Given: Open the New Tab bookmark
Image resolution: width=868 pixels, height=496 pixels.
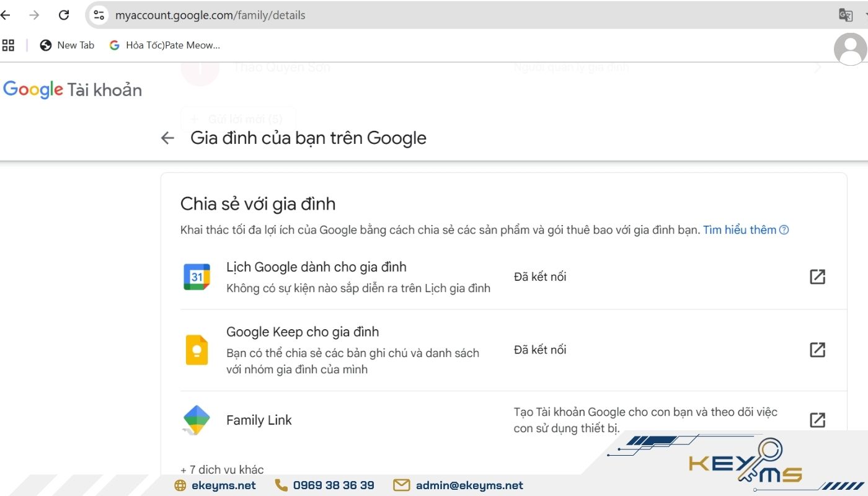Looking at the screenshot, I should (67, 45).
